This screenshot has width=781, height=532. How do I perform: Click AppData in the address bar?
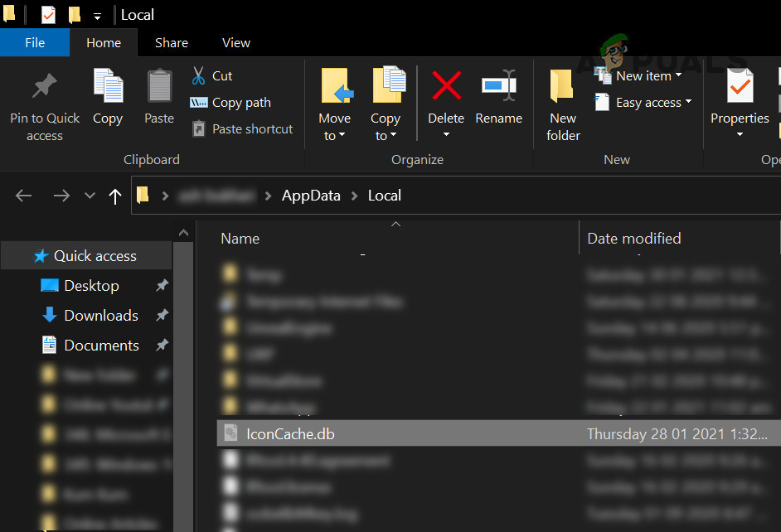pos(311,196)
